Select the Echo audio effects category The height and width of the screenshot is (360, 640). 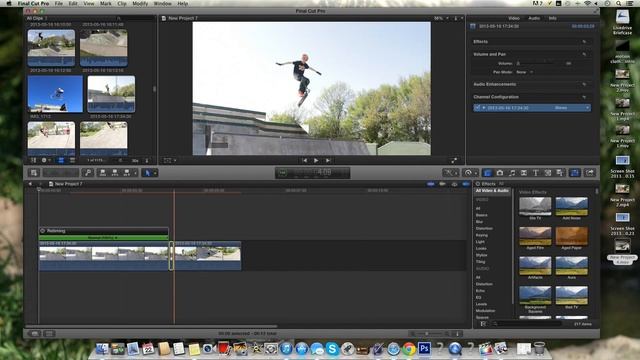480,291
